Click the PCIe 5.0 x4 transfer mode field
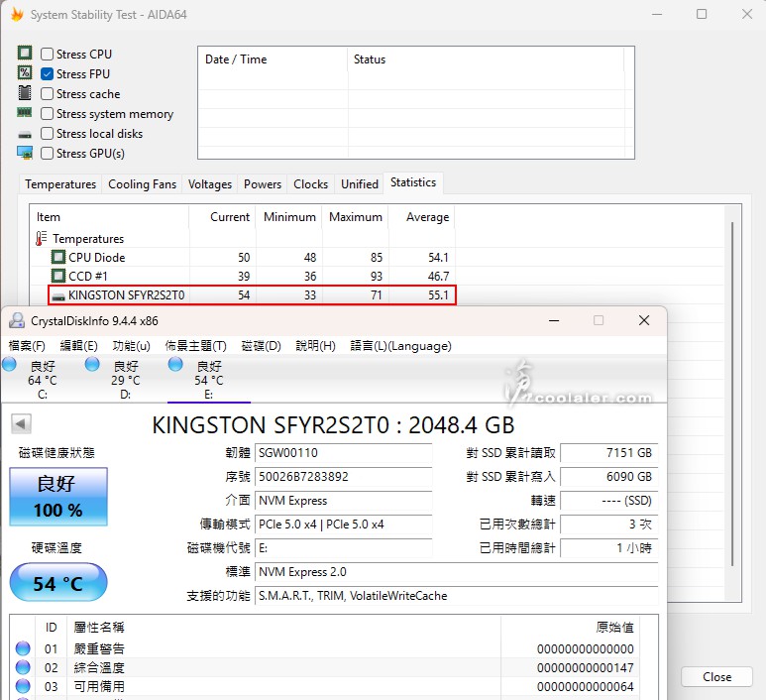 pyautogui.click(x=344, y=525)
